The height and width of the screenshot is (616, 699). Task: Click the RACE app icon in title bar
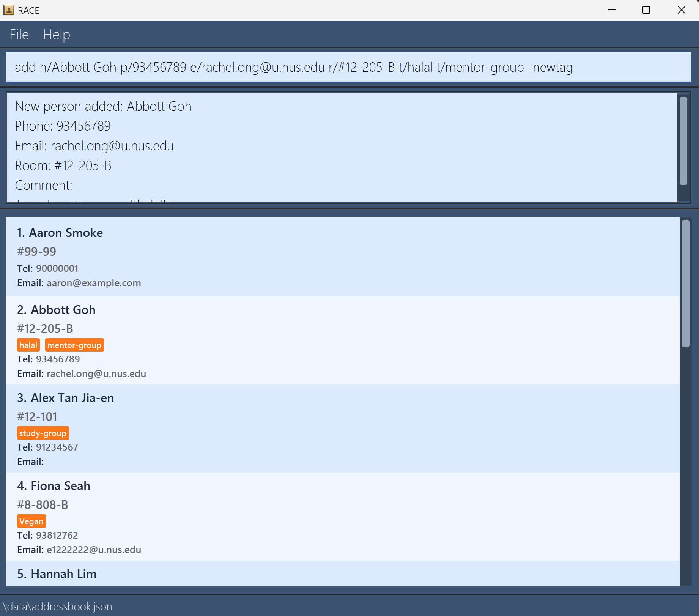pyautogui.click(x=8, y=10)
